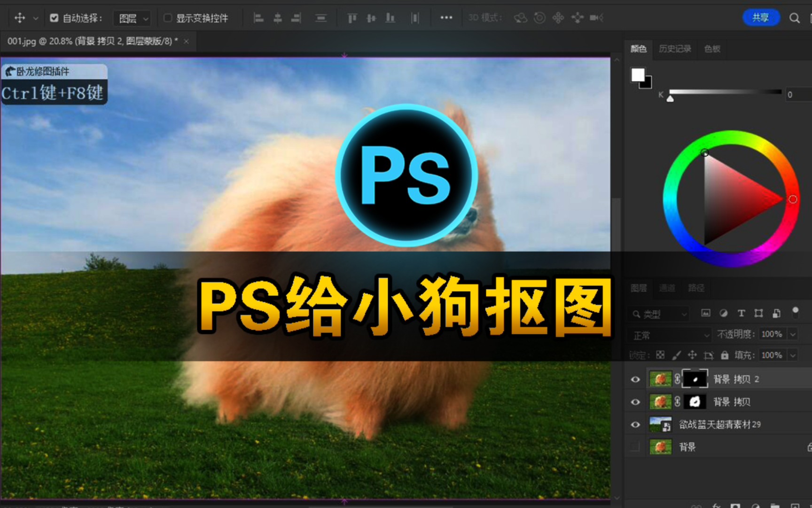Enable the 显示变换控件 checkbox
The height and width of the screenshot is (508, 812).
click(167, 18)
